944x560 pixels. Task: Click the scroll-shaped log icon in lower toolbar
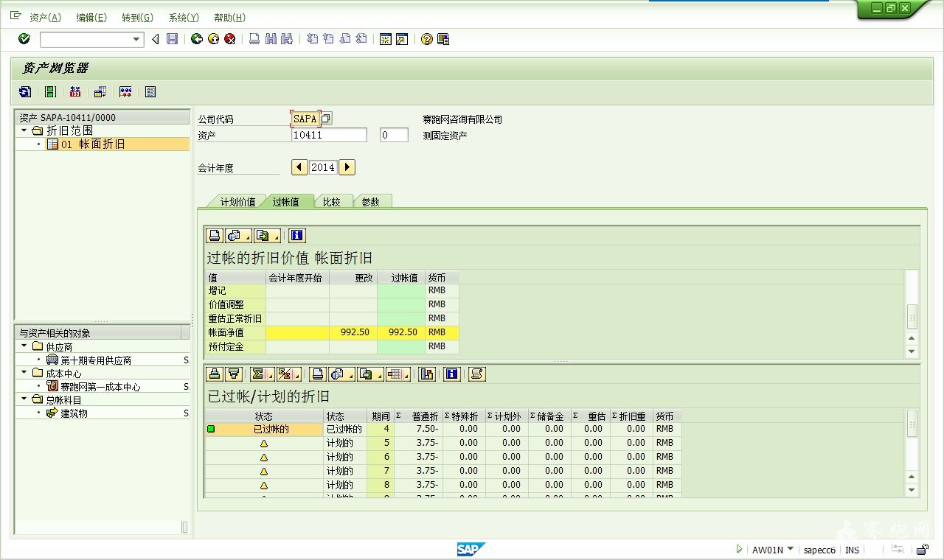click(x=476, y=374)
